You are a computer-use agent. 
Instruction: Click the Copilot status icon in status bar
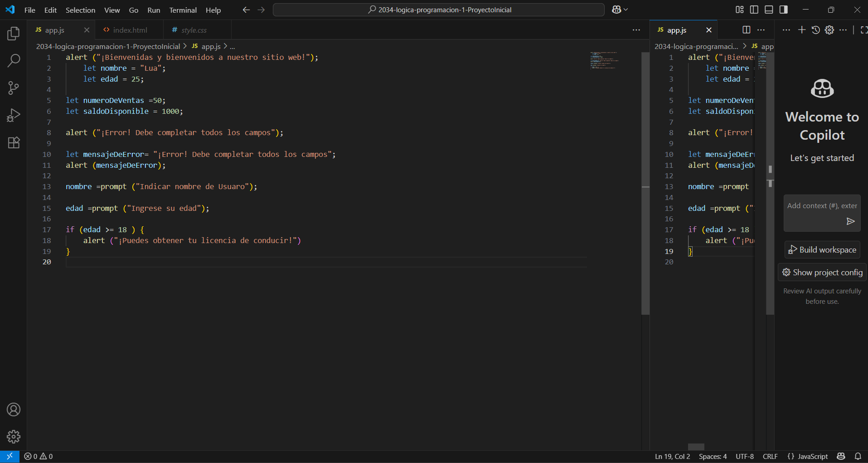[x=841, y=457]
